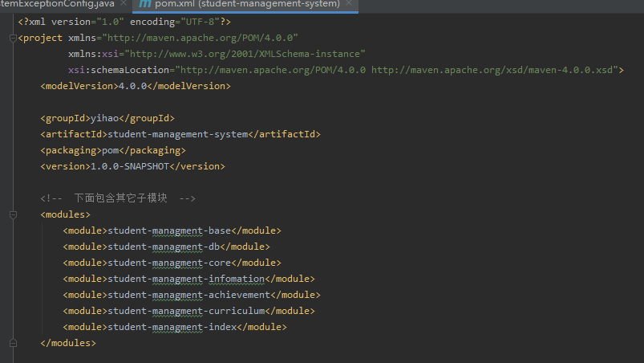Screen dimensions: 644x363
Task: Close the ExceptionConfig.java tab
Action: [x=124, y=3]
